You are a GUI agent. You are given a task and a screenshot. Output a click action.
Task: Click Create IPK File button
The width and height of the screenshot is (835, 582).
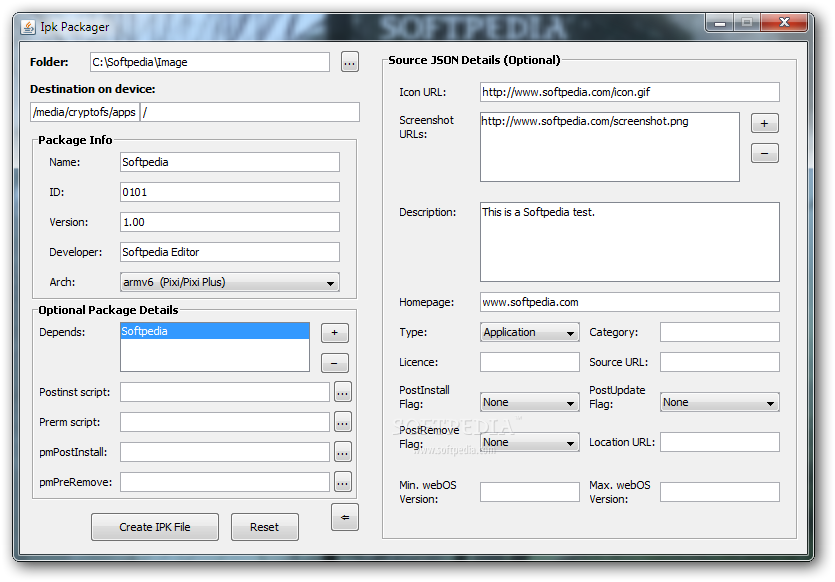pyautogui.click(x=154, y=527)
